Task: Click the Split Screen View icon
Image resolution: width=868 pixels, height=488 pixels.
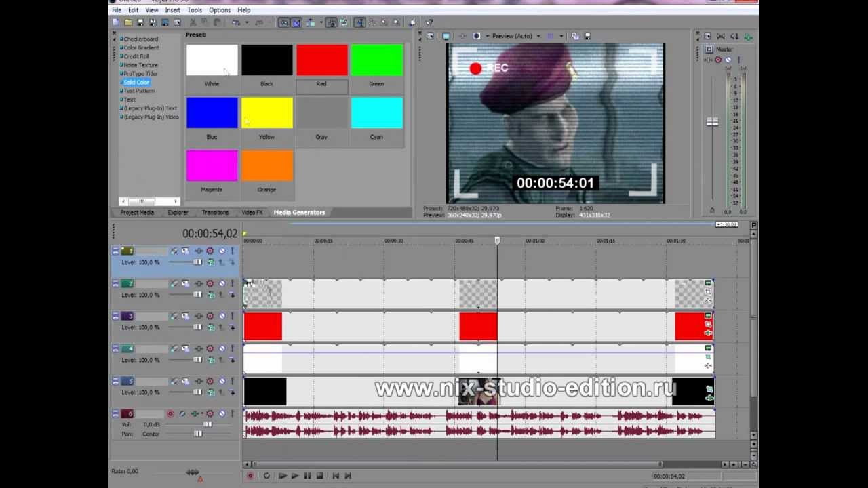Action: click(477, 36)
